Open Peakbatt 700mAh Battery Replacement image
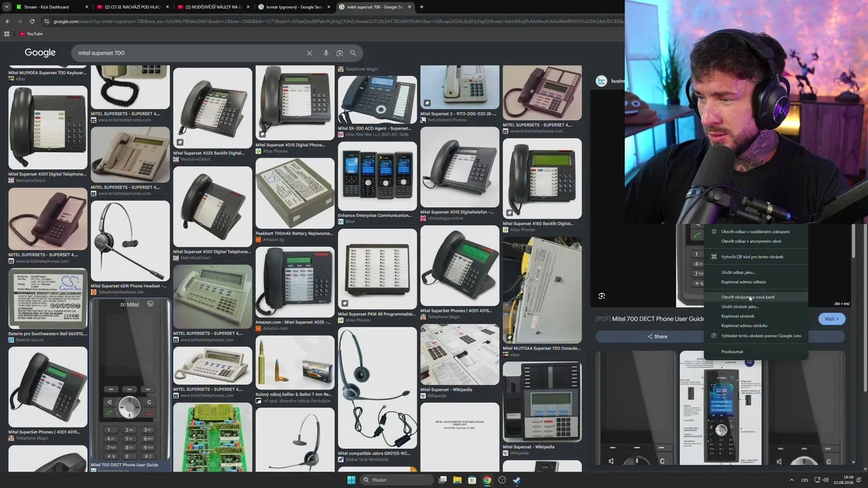 tap(295, 193)
